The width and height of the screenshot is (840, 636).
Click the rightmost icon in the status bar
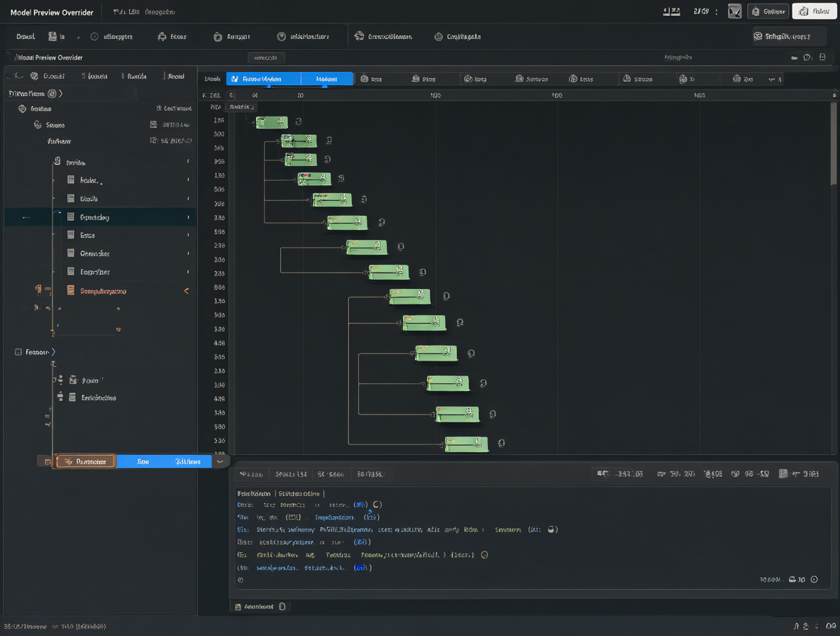[831, 626]
